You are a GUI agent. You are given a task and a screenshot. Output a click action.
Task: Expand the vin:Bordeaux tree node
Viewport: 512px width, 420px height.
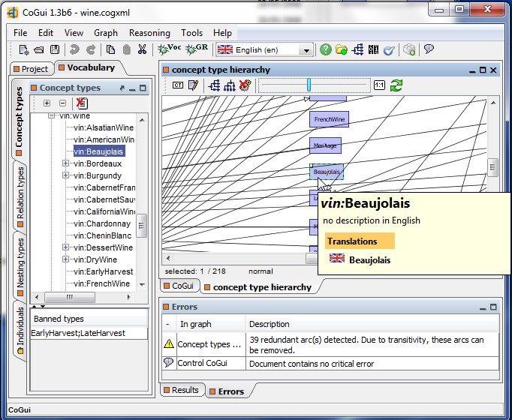[x=65, y=163]
